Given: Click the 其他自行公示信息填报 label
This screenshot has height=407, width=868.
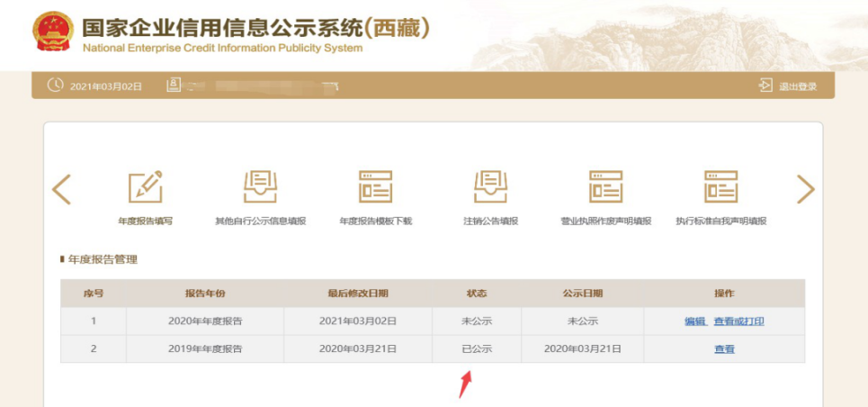Looking at the screenshot, I should [x=260, y=222].
